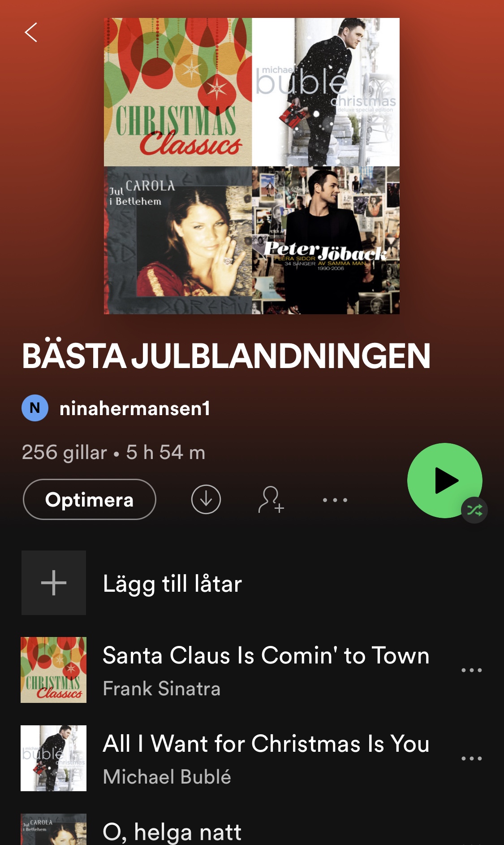Screen dimensions: 504x845
Task: Download the playlist with the arrow icon
Action: [206, 499]
